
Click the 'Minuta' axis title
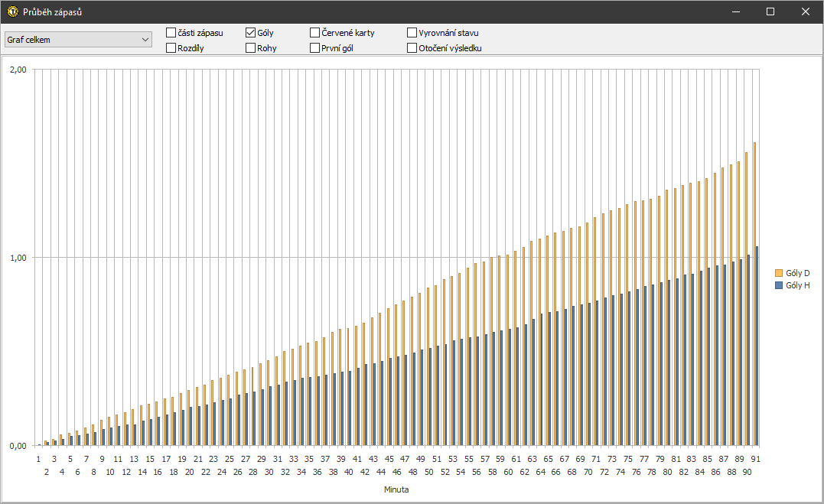pos(396,489)
